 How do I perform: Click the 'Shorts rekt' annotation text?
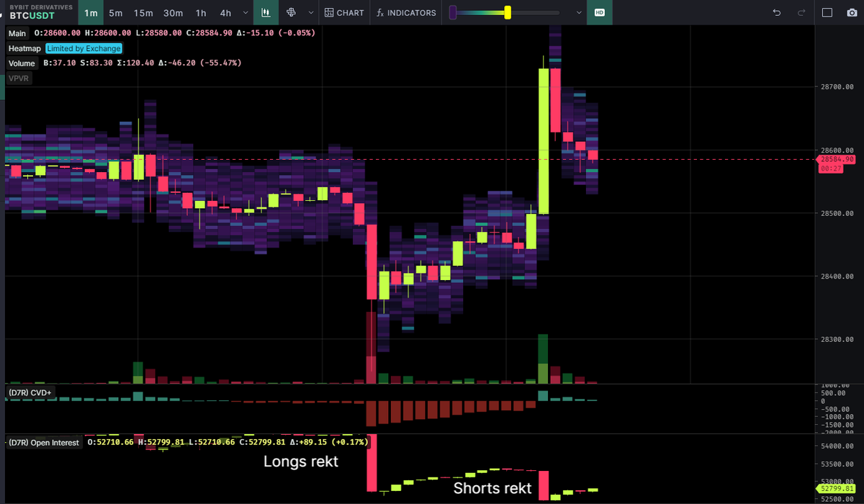492,489
